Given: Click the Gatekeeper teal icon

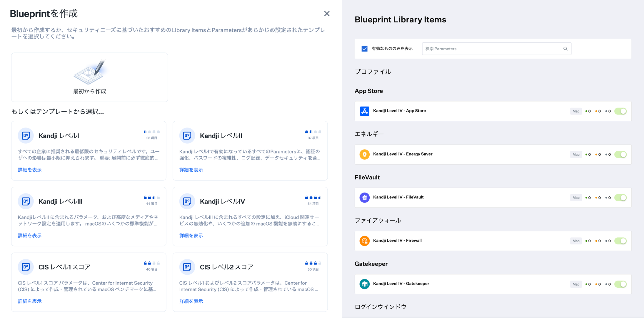Looking at the screenshot, I should (x=364, y=284).
